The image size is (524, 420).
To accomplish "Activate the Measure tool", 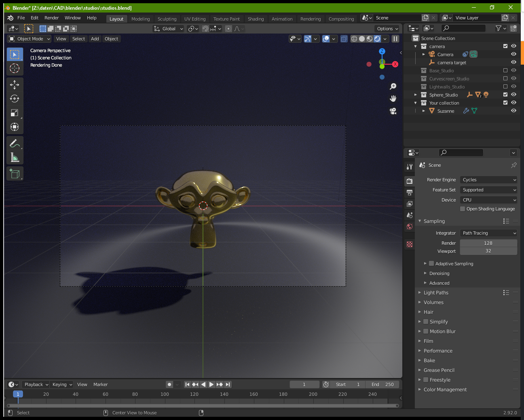I will (15, 157).
